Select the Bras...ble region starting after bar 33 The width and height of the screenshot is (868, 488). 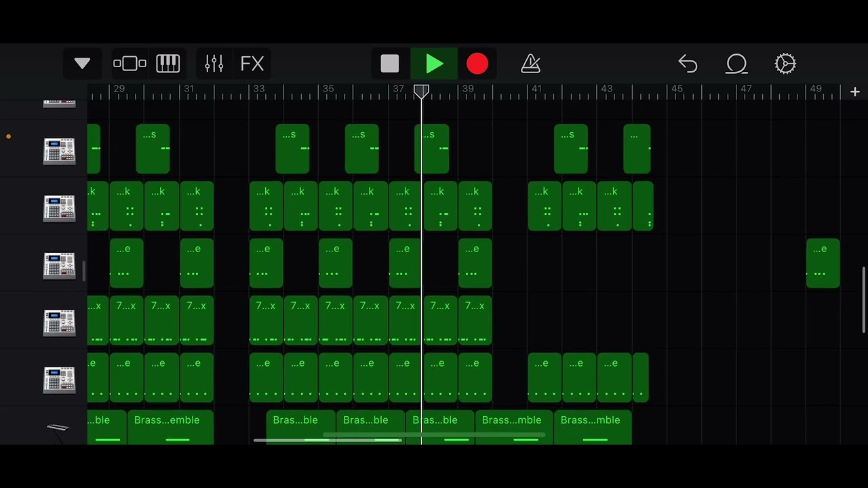coord(300,427)
